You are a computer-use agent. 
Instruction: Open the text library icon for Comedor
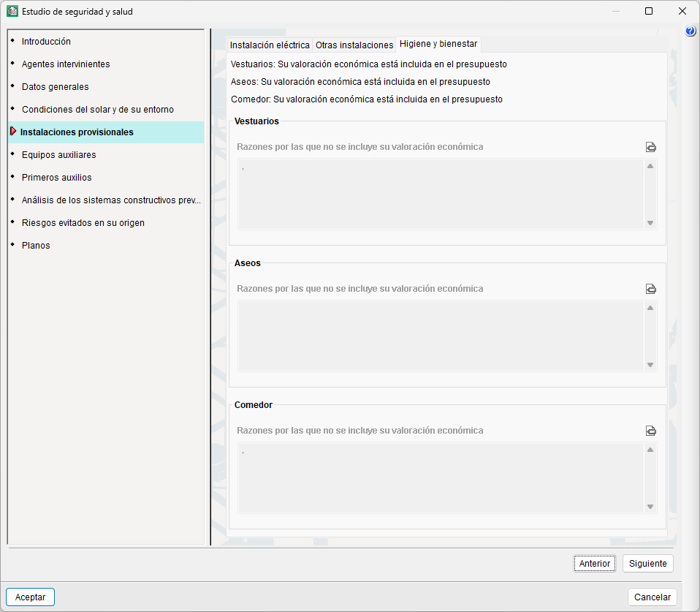(650, 431)
